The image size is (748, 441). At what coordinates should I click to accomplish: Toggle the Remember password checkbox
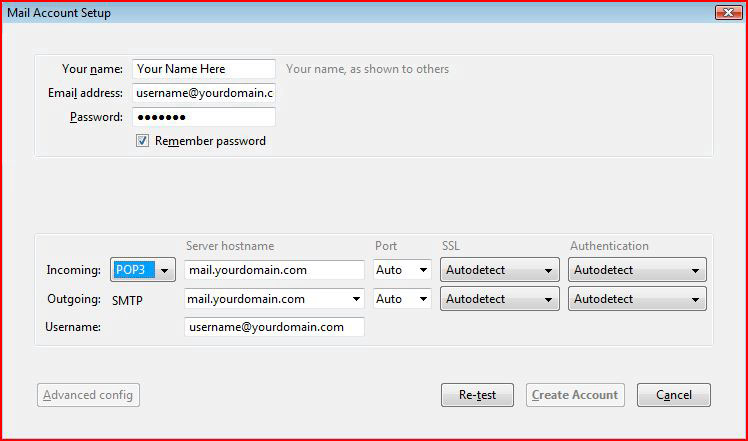coord(142,141)
